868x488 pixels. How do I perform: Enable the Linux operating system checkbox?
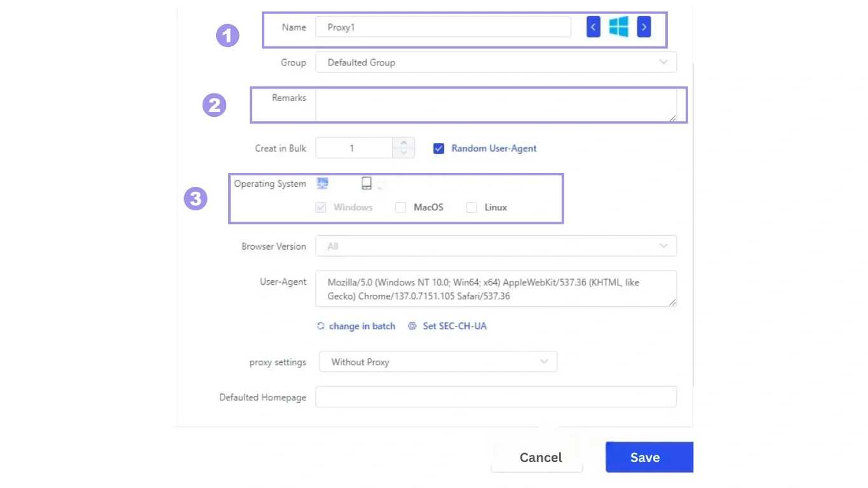tap(471, 207)
